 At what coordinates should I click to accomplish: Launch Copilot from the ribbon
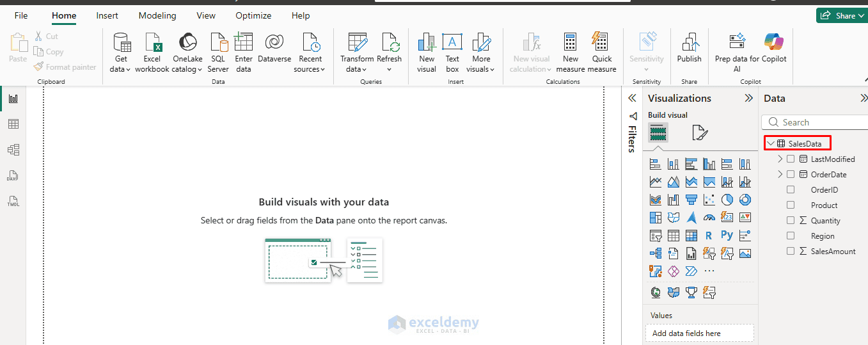click(774, 49)
